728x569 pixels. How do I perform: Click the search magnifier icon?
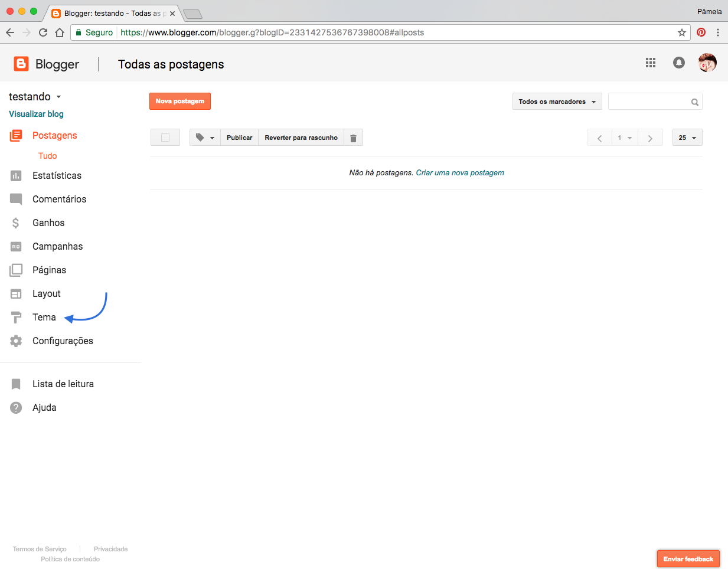695,102
